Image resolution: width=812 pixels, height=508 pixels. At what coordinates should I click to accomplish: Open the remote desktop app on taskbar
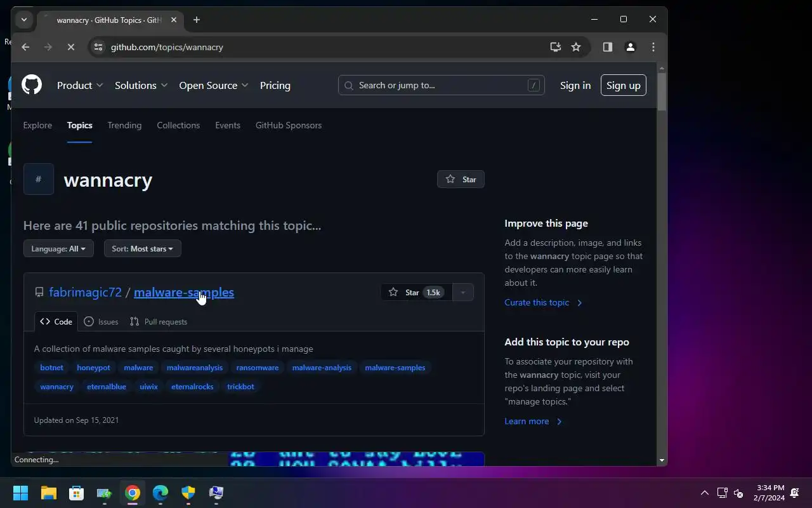216,493
